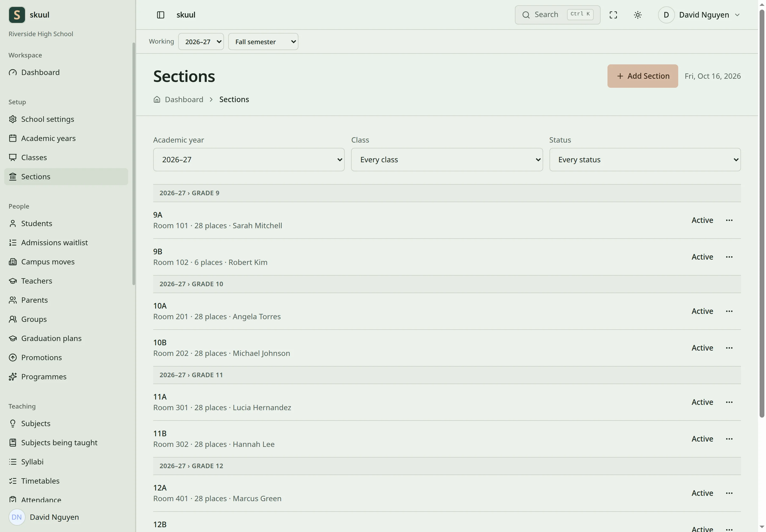Open the actions menu for section 9B
766x532 pixels.
729,257
